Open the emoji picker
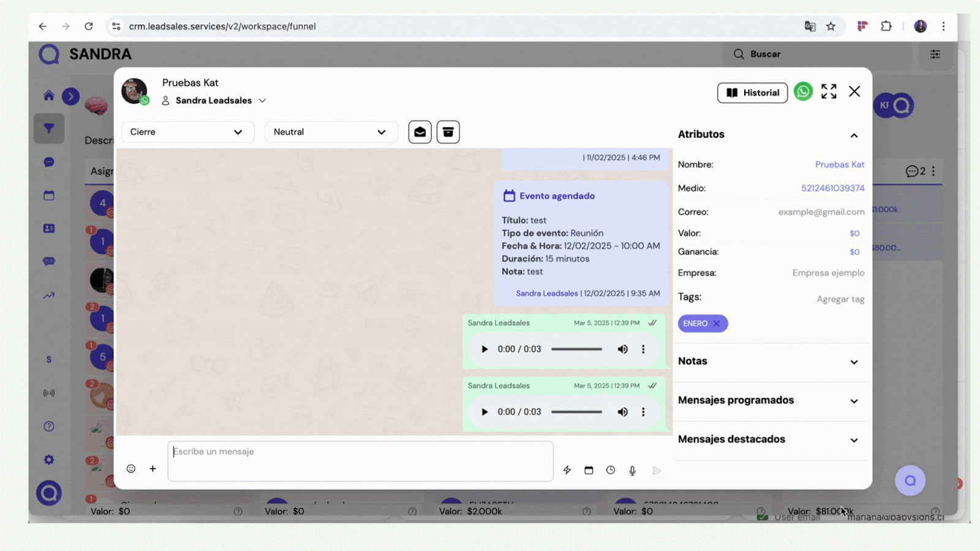The image size is (980, 551). coord(131,468)
